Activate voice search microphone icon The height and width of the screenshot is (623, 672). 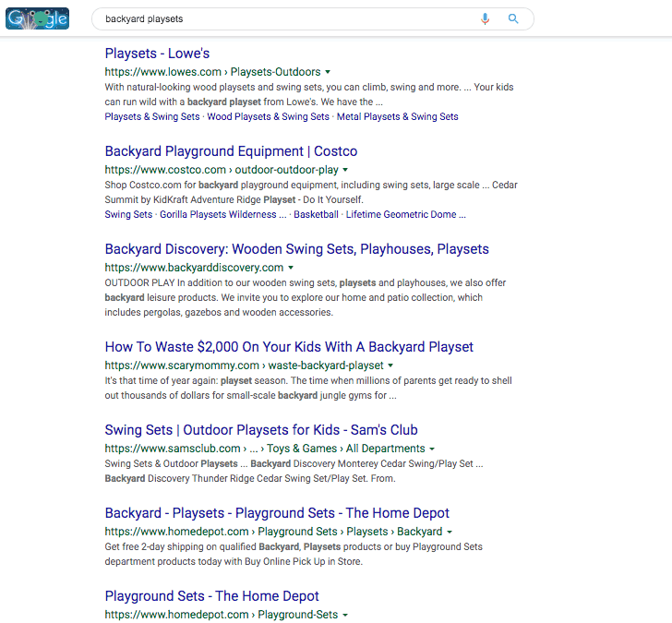coord(485,18)
